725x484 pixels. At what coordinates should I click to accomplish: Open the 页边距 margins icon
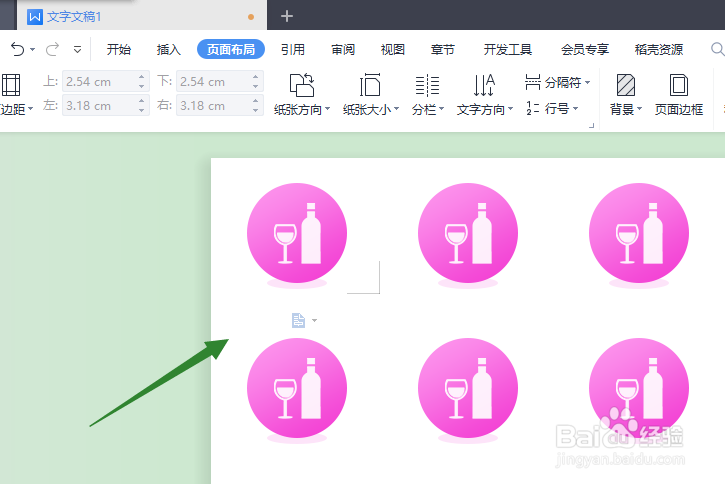click(x=11, y=85)
